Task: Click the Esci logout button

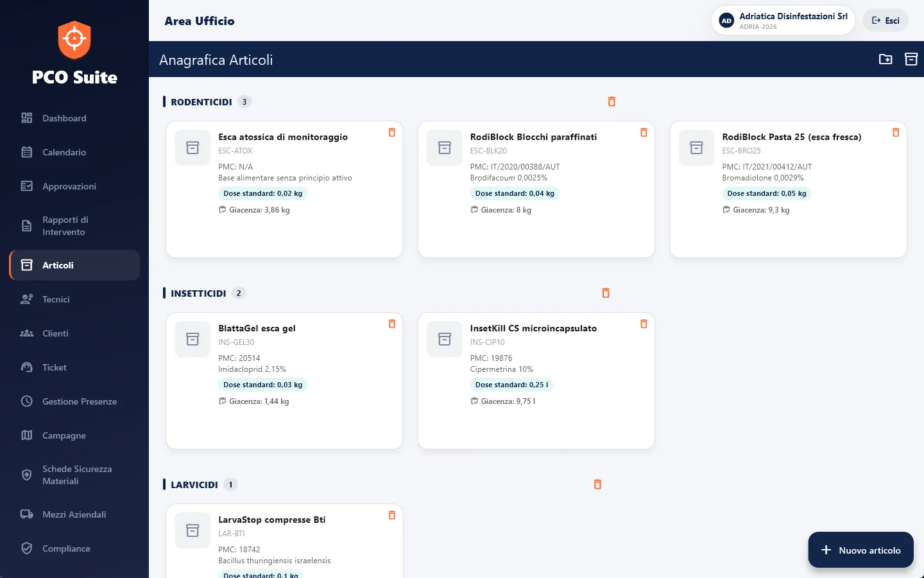Action: [886, 21]
